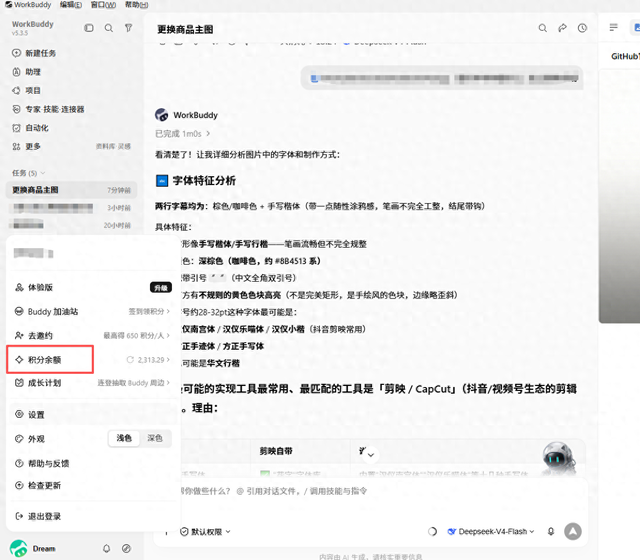Jump to the bottom with the down-arrow button
640x560 pixels.
click(371, 454)
